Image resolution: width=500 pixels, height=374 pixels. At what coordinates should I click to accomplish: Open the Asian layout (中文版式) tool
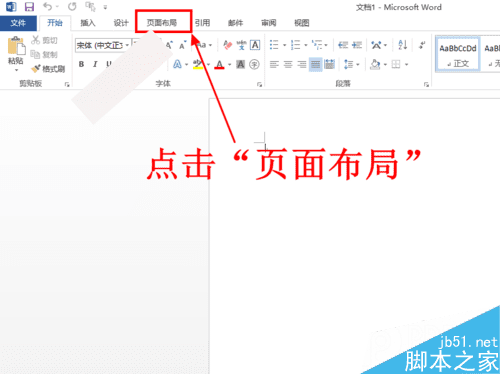(376, 45)
